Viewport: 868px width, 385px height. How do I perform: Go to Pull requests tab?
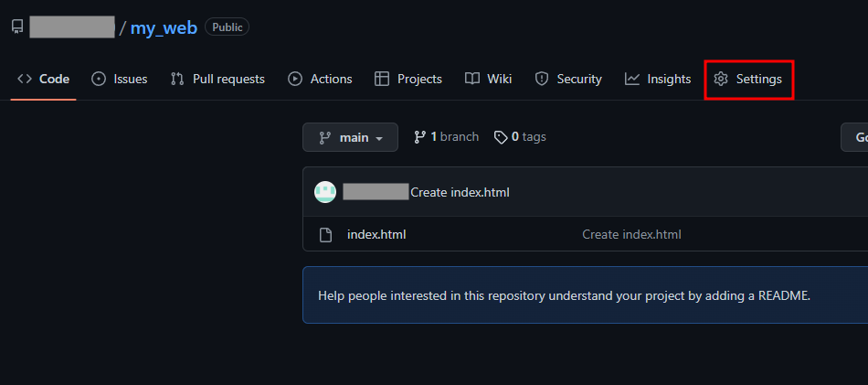pos(217,80)
